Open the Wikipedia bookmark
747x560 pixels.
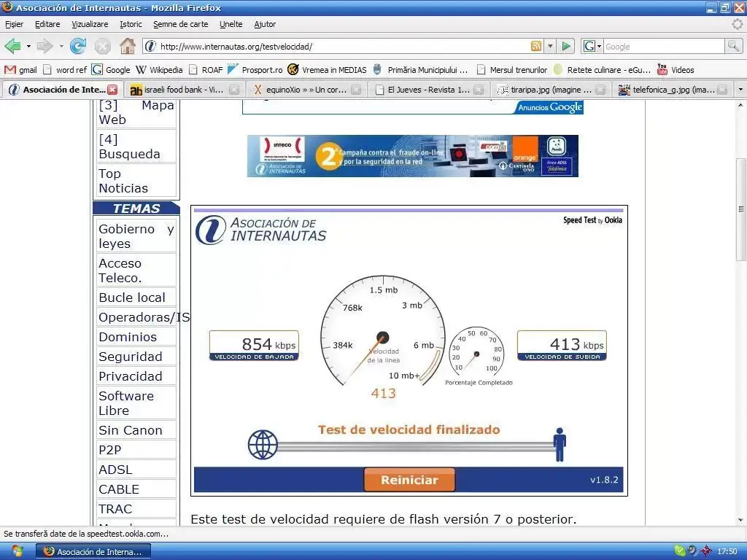click(159, 70)
